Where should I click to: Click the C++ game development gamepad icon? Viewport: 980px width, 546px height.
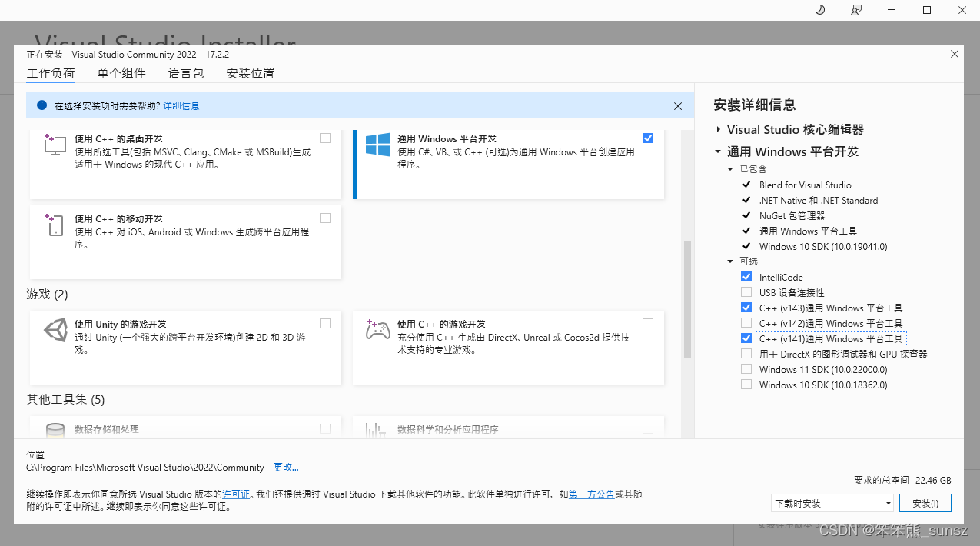(x=378, y=330)
